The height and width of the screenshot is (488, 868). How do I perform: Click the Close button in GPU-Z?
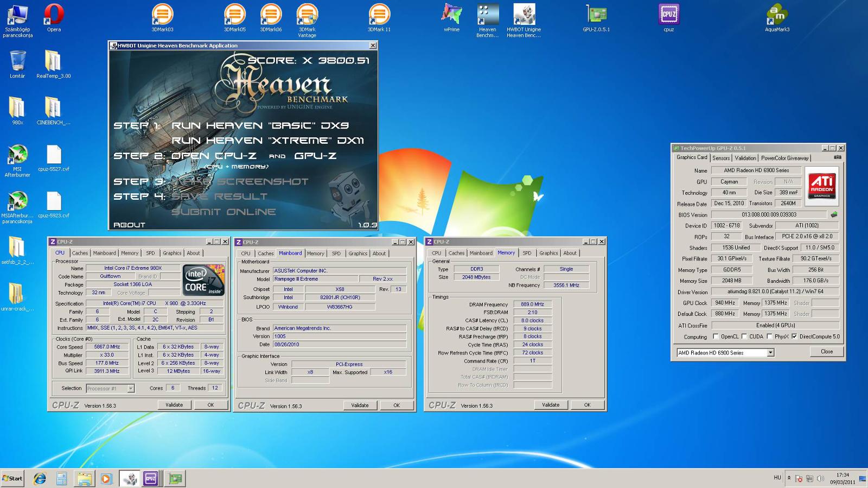coord(827,352)
